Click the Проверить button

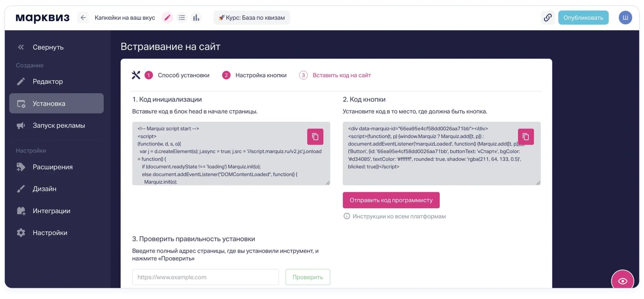308,277
